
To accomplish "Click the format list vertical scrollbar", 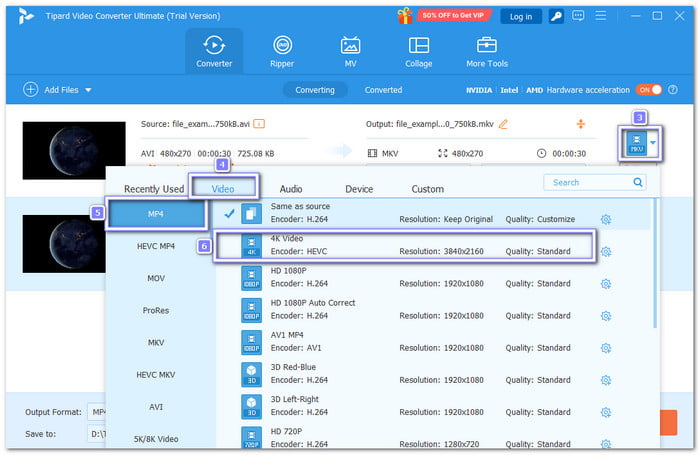I will point(655,263).
